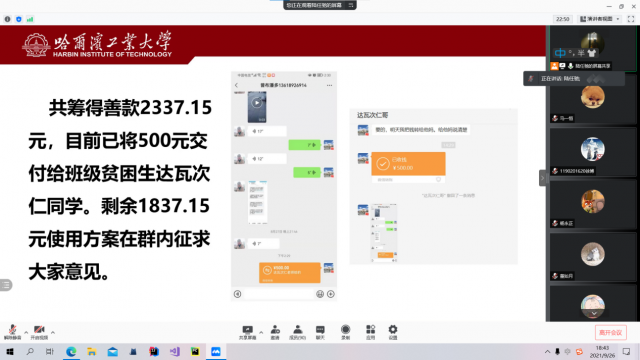This screenshot has width=640, height=360.
Task: Open the Chat (聊天) window
Action: click(320, 332)
